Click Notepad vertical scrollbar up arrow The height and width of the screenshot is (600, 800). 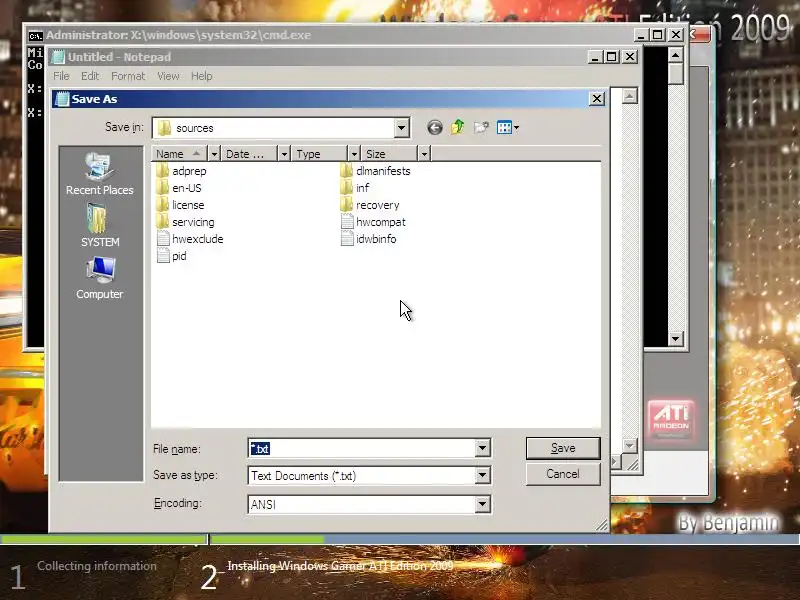pos(630,96)
